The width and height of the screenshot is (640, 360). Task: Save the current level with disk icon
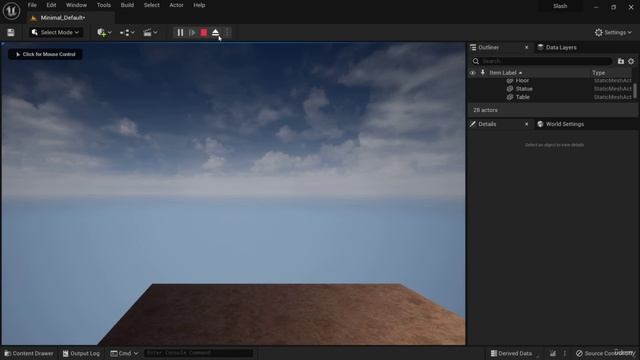(11, 33)
